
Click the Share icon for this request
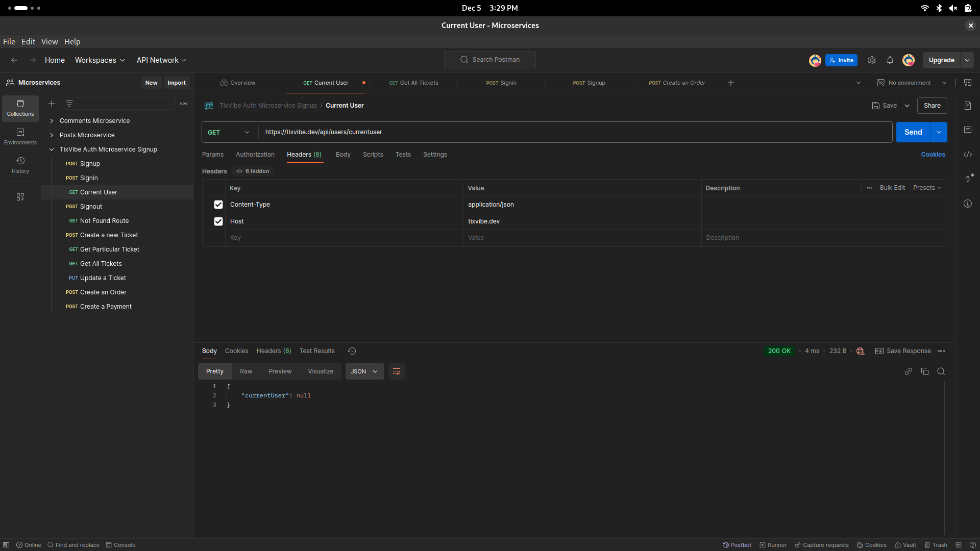pyautogui.click(x=932, y=105)
